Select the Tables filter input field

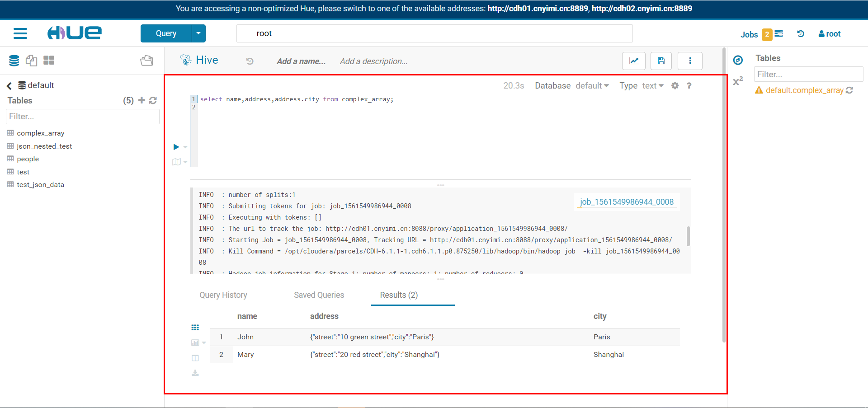click(808, 74)
